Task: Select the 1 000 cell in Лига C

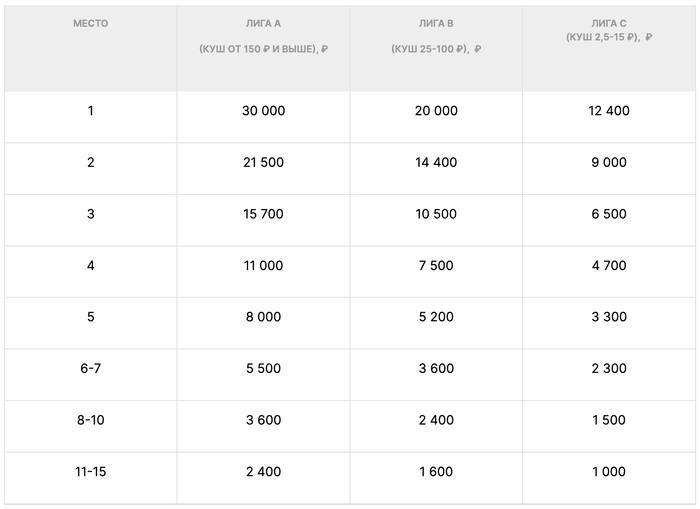Action: pyautogui.click(x=609, y=472)
